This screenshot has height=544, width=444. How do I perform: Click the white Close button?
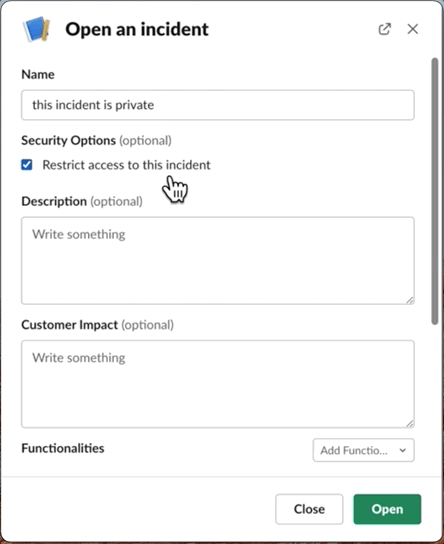point(309,509)
